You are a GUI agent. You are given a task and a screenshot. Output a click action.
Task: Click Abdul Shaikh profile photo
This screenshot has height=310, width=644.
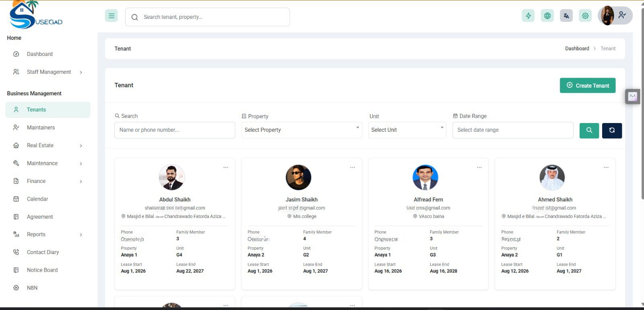172,177
